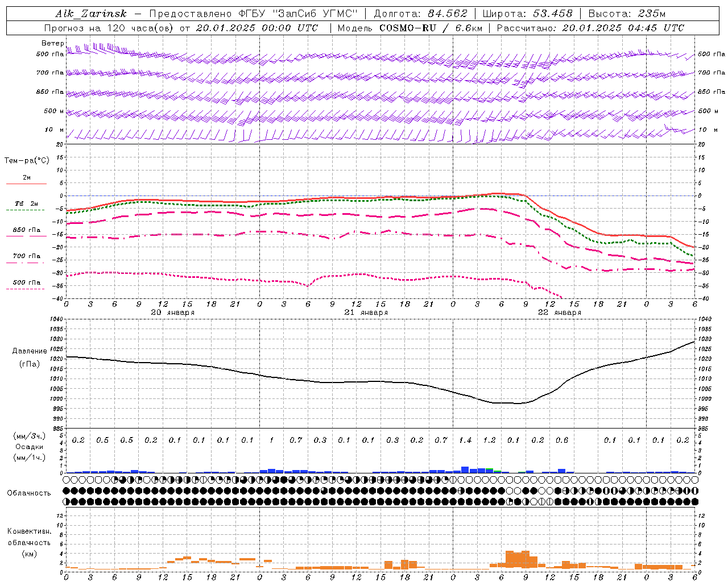728x582 pixels.
Task: Click the 0.6 precipitation value
Action: [562, 440]
